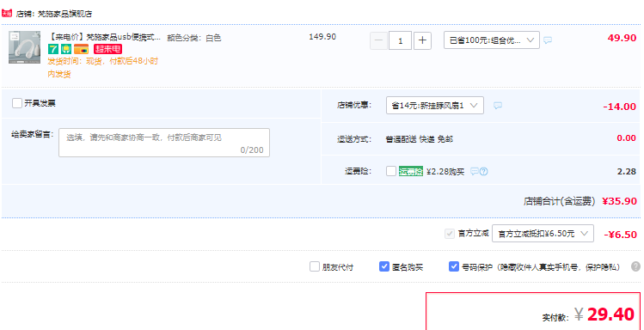
Task: Enable the 运费险 shipping insurance checkbox
Action: tap(391, 171)
